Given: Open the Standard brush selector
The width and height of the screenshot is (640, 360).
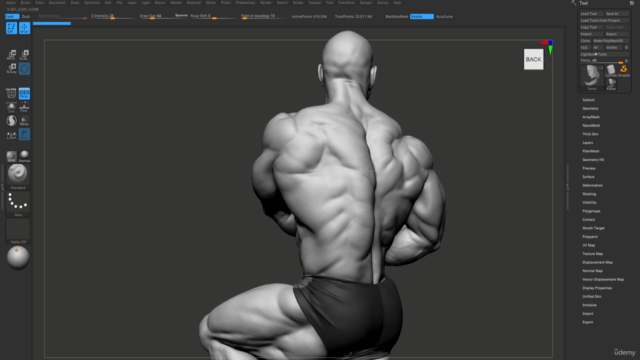Looking at the screenshot, I should click(x=18, y=176).
